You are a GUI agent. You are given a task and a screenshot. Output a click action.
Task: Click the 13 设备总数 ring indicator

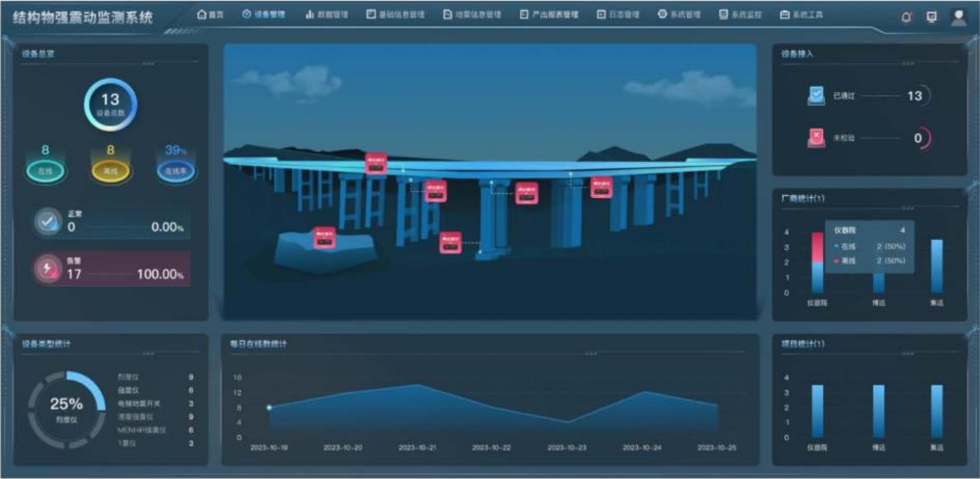tap(110, 104)
